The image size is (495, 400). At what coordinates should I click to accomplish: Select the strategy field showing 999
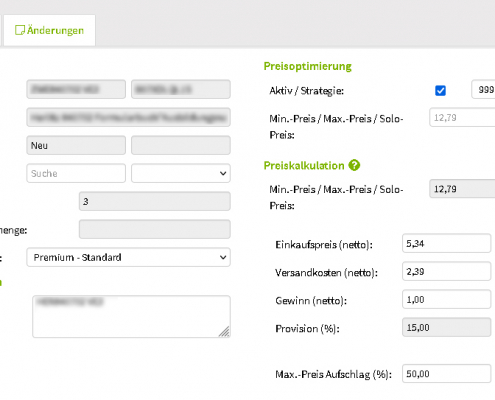[x=483, y=89]
